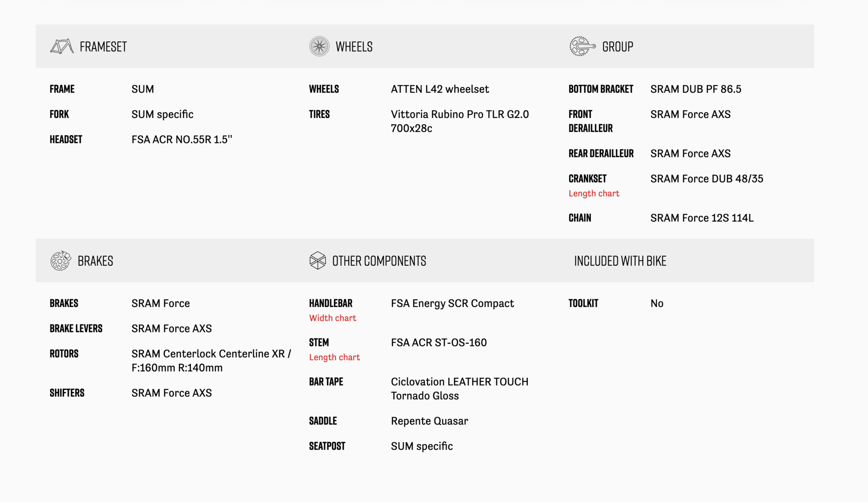Click the WHEELS section heading
The image size is (868, 502).
(354, 47)
